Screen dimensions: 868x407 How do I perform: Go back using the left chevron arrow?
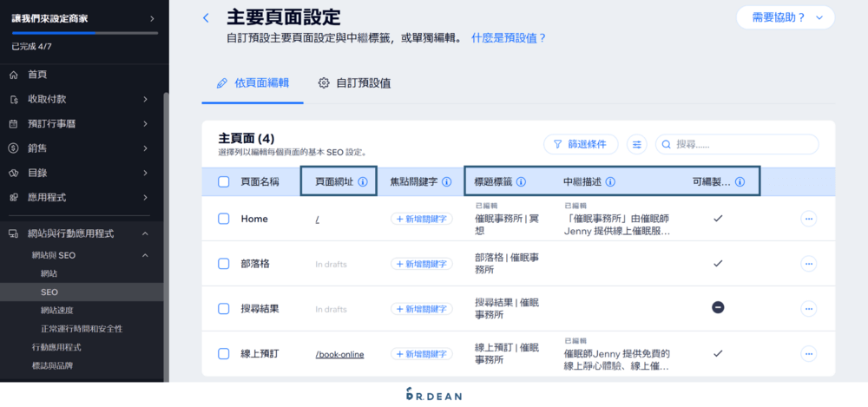coord(206,17)
